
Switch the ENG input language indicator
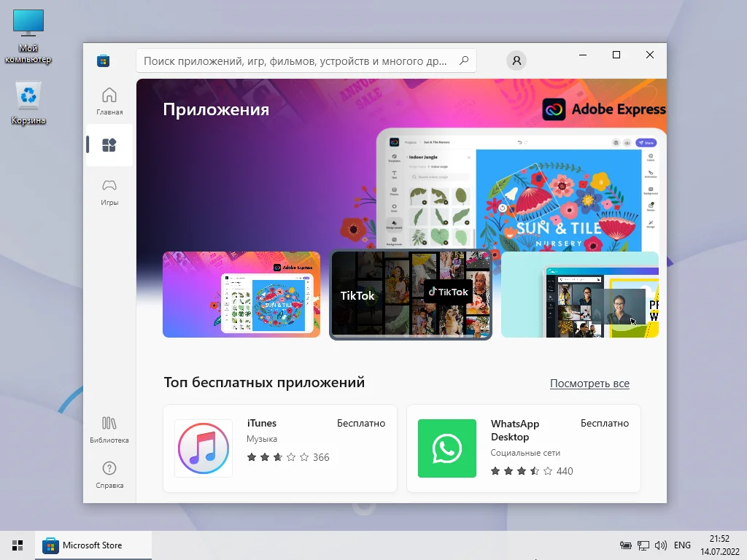[682, 545]
